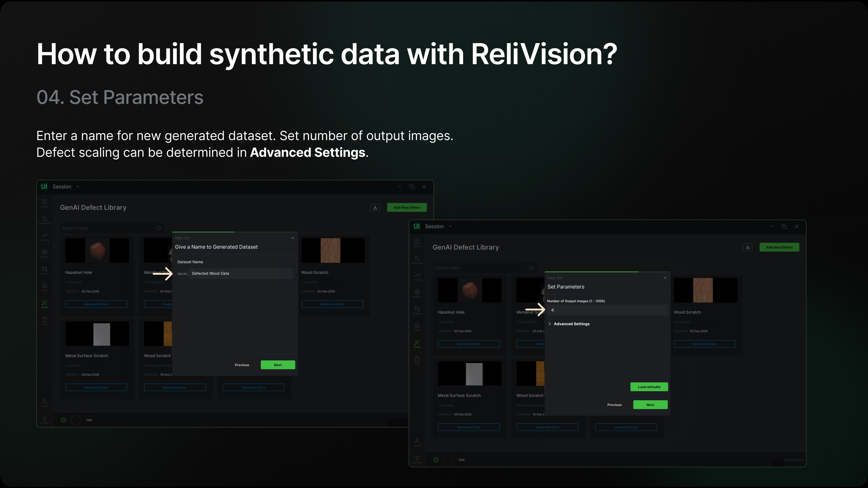The height and width of the screenshot is (488, 868).
Task: Open Session dropdown in the left window title bar
Action: point(66,186)
